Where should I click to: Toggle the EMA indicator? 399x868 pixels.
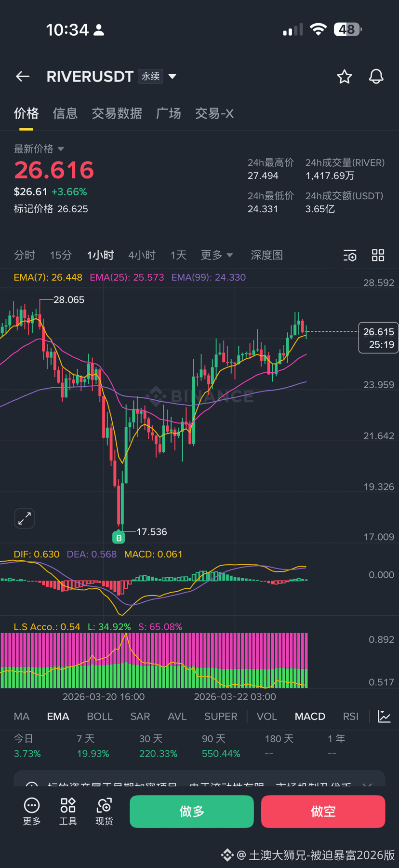(x=58, y=716)
